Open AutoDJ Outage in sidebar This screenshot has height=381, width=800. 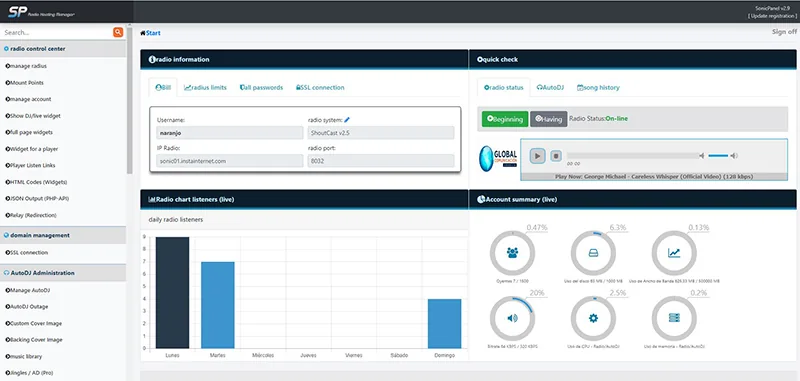pyautogui.click(x=27, y=307)
